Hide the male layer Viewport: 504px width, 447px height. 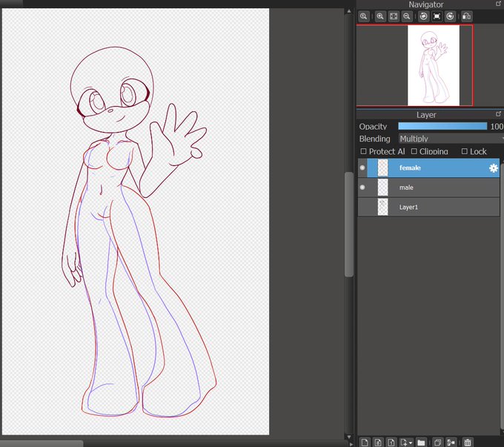[x=362, y=187]
